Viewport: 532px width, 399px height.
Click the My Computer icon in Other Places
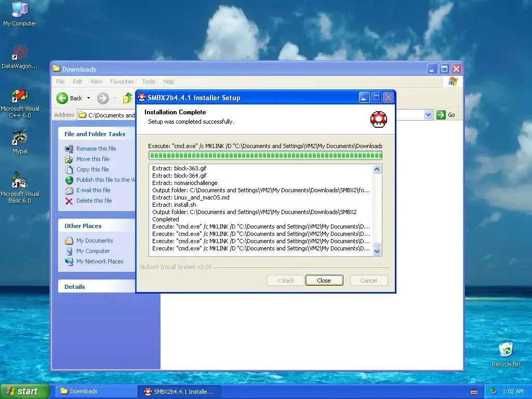point(69,251)
